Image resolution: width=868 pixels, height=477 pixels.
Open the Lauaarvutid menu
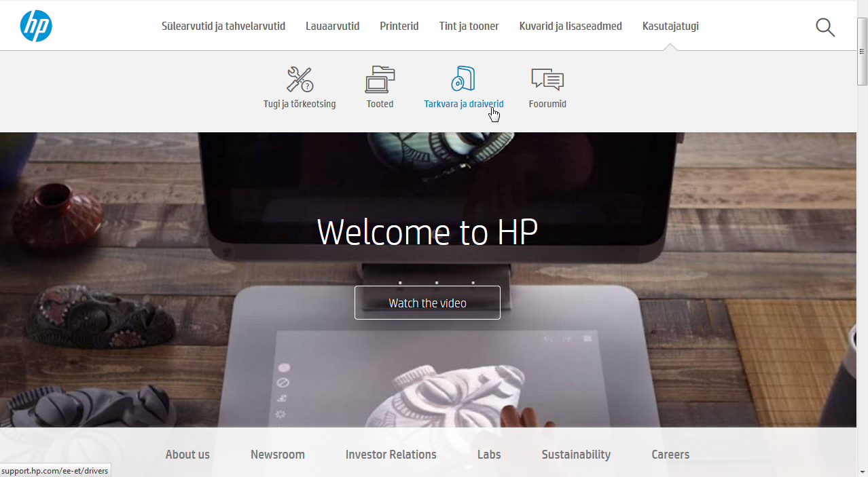(333, 26)
